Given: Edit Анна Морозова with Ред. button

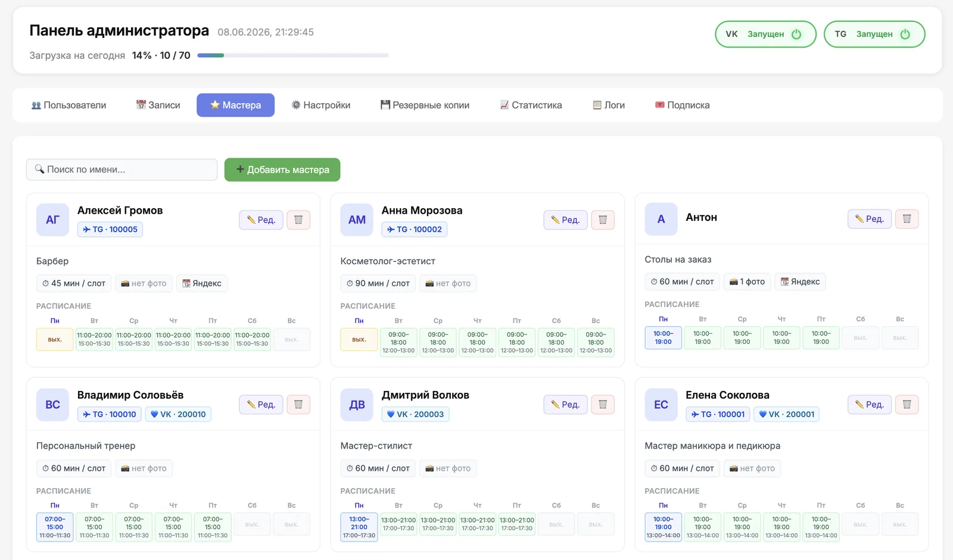Looking at the screenshot, I should click(x=565, y=220).
